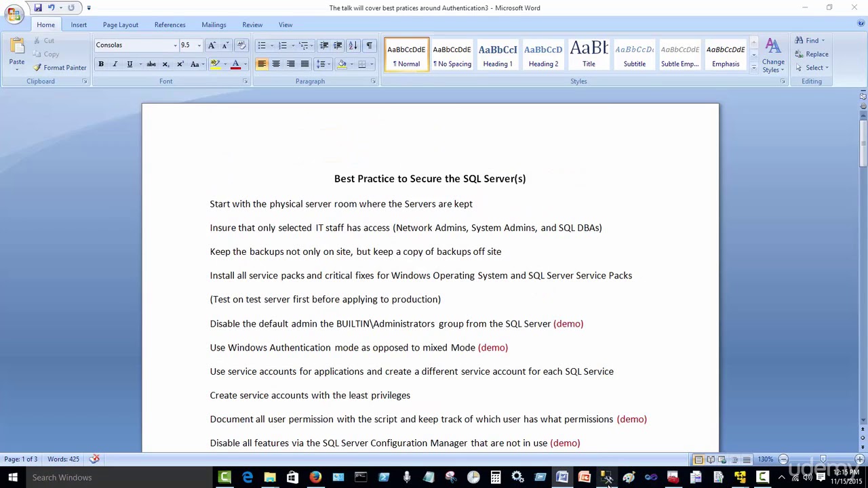Image resolution: width=868 pixels, height=488 pixels.
Task: Click the zoom slider handle
Action: (x=823, y=460)
